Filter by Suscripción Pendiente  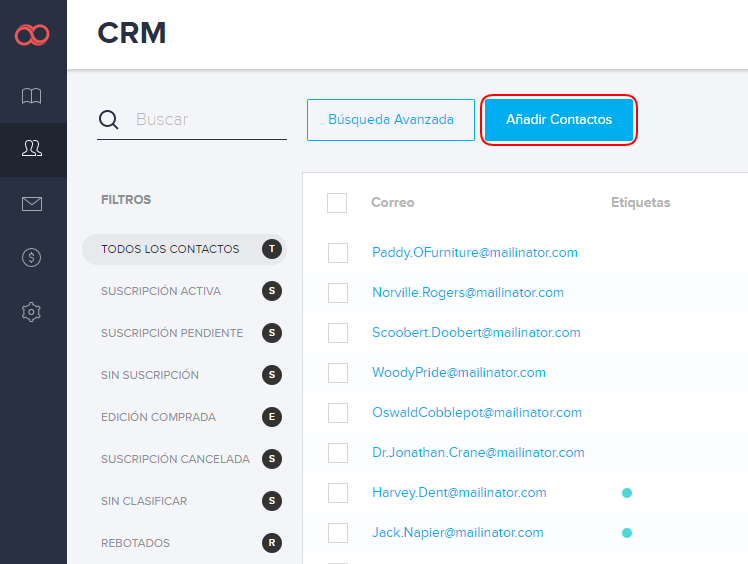coord(171,333)
